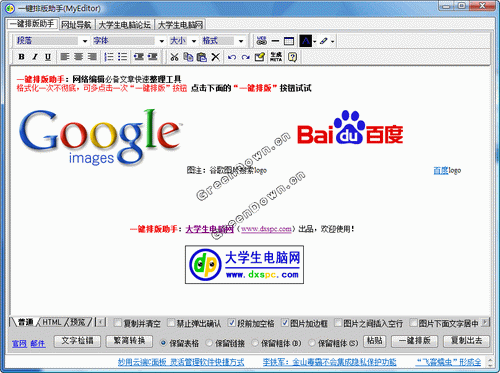
Task: Click the scissors cut icon
Action: [174, 57]
